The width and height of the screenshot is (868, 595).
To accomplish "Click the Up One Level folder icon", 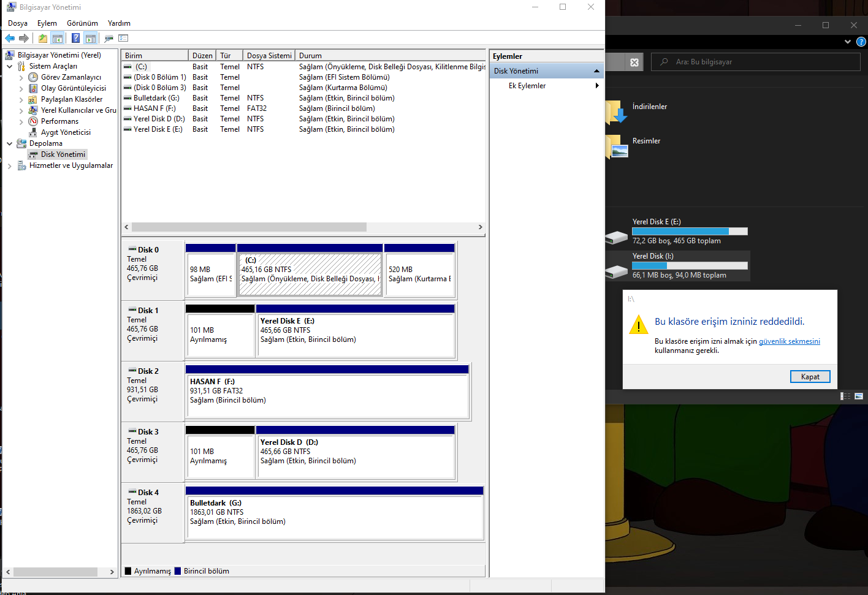I will pos(43,39).
